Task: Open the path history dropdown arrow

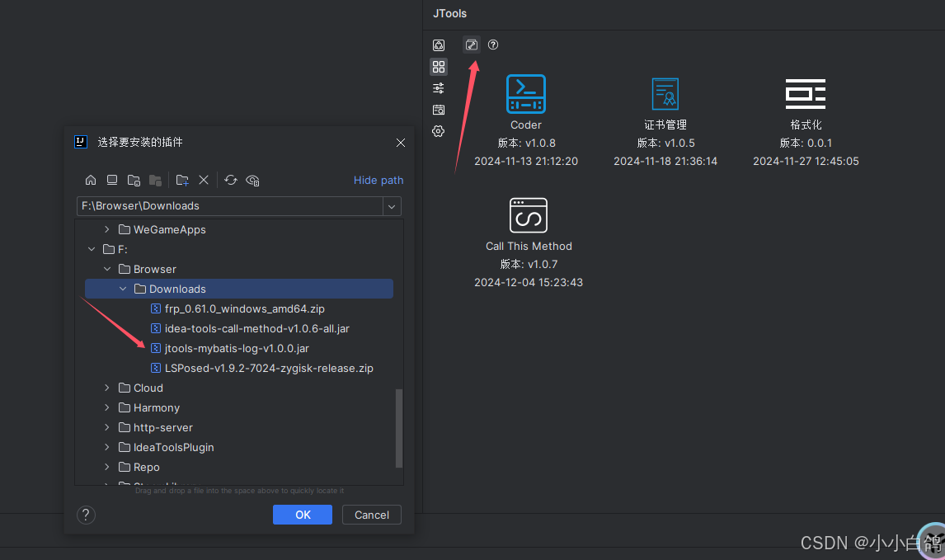Action: coord(392,206)
